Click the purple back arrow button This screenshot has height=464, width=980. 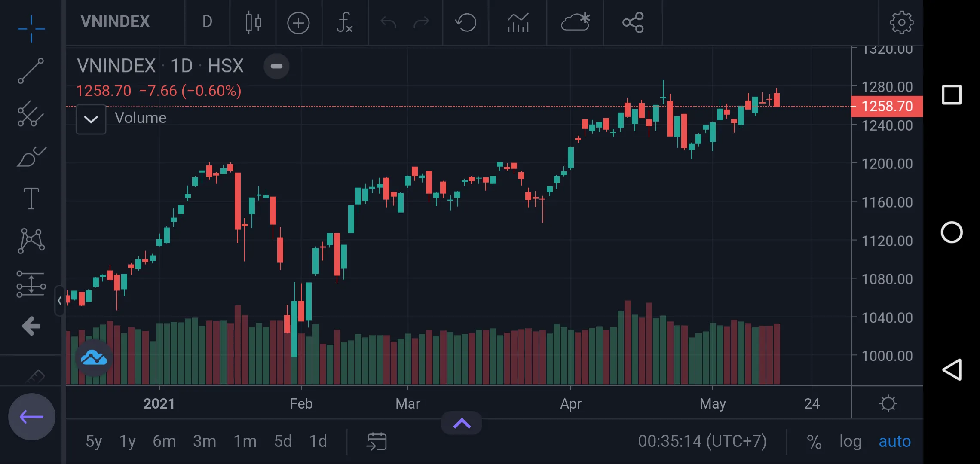32,416
